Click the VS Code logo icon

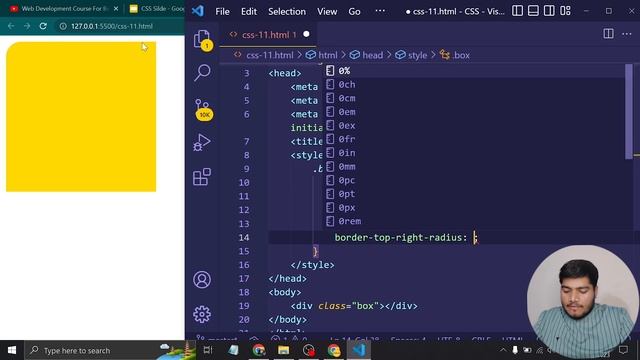pos(198,11)
